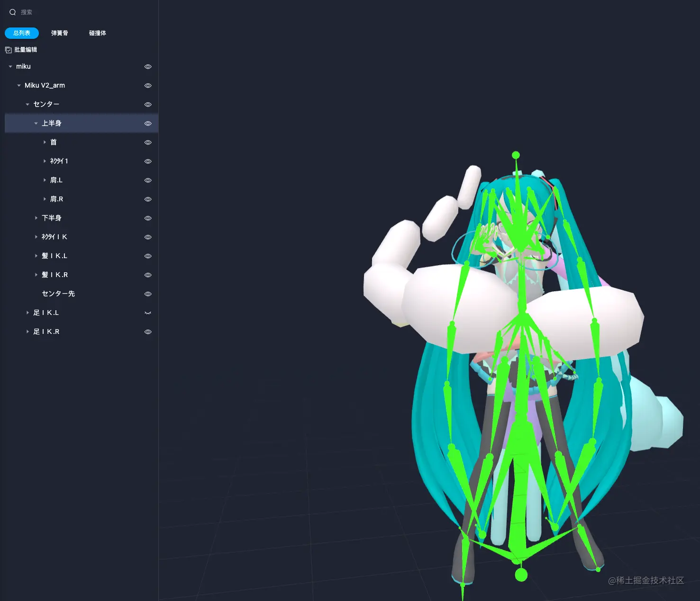The image size is (700, 601).
Task: Expand the 下半身 bone node
Action: point(36,218)
